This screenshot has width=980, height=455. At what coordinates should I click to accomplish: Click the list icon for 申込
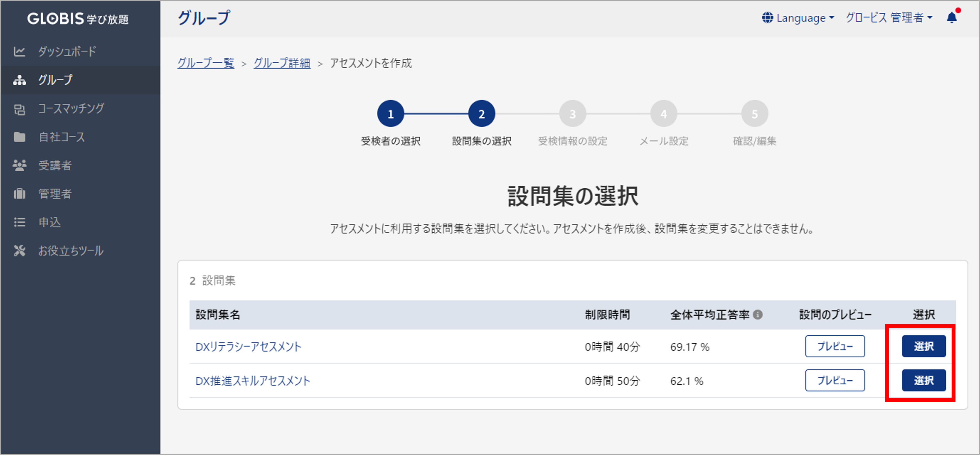coord(19,222)
